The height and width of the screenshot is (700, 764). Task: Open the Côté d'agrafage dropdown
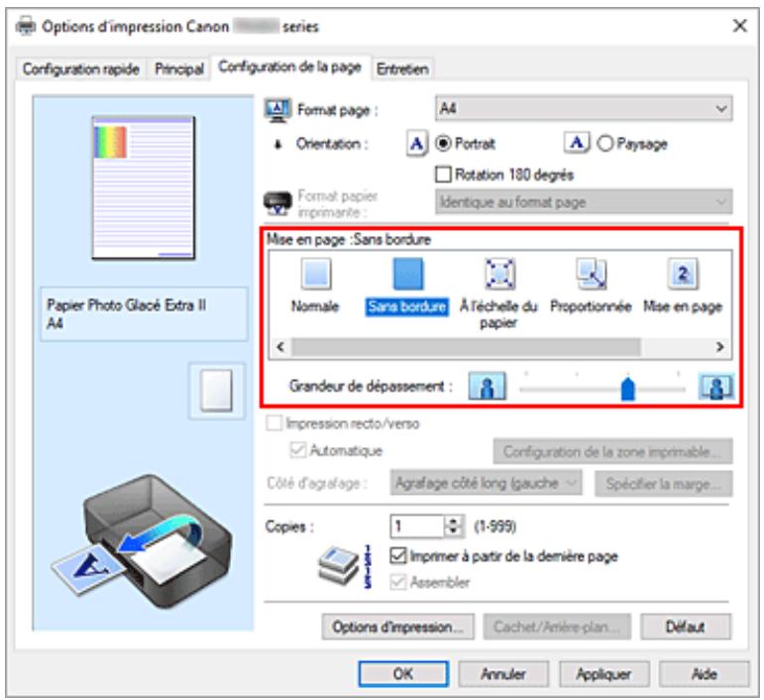point(486,483)
